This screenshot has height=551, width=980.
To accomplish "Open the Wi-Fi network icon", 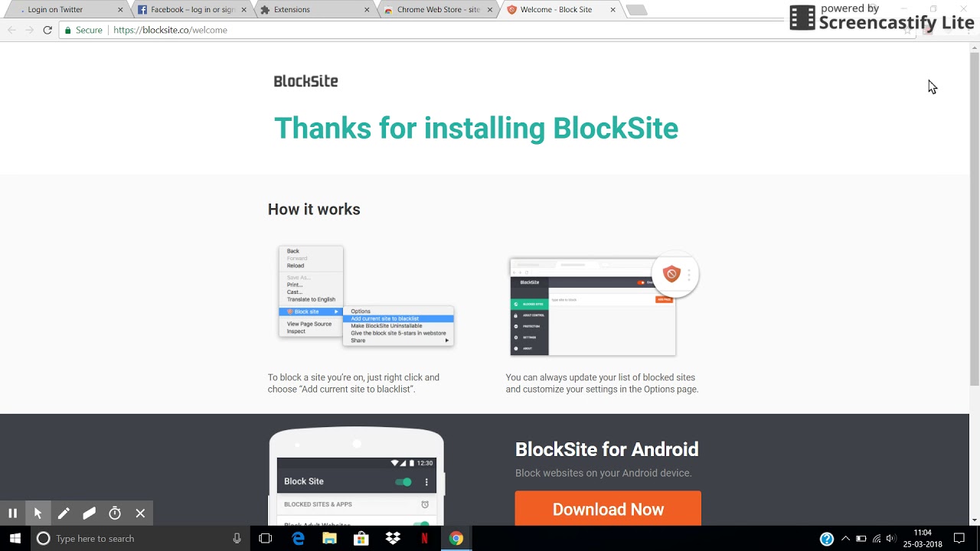I will 877,539.
